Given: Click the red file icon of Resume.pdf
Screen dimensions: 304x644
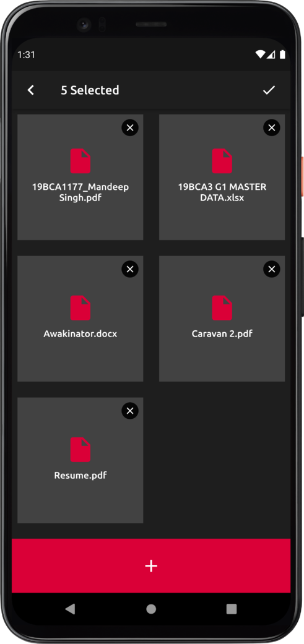Looking at the screenshot, I should pos(80,450).
